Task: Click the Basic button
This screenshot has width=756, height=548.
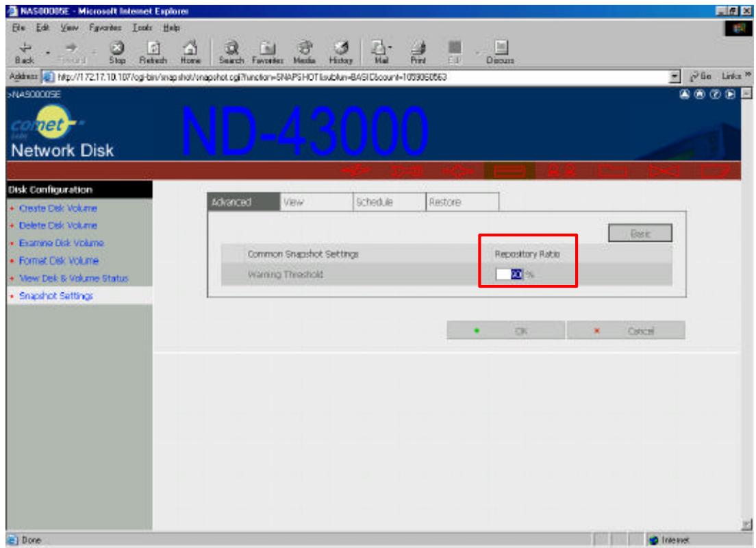Action: [x=640, y=233]
